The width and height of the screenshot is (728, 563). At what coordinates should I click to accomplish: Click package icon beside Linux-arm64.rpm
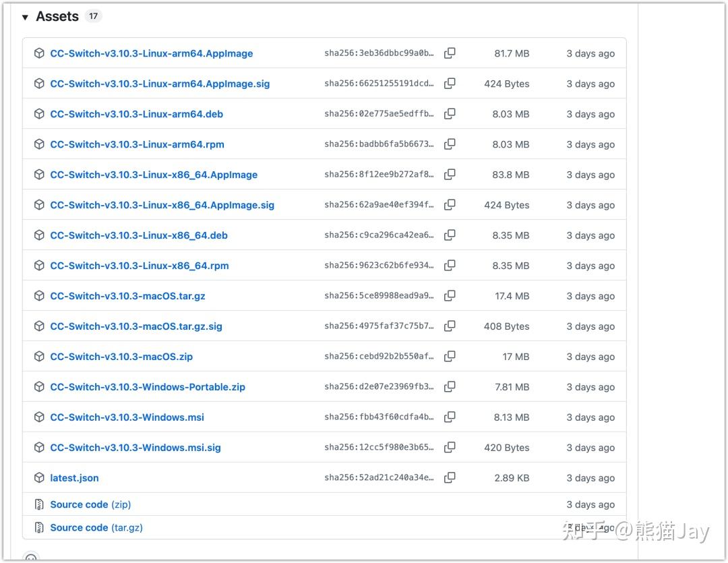coord(39,144)
